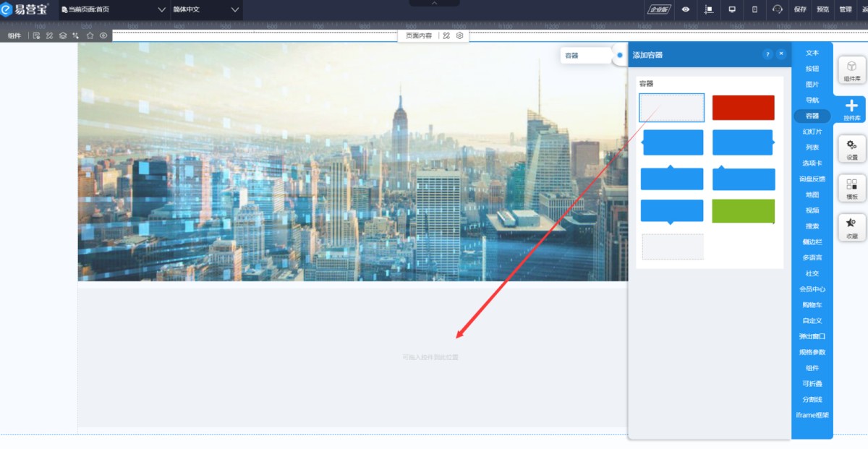Click the 容器 floating label tag

coord(586,55)
